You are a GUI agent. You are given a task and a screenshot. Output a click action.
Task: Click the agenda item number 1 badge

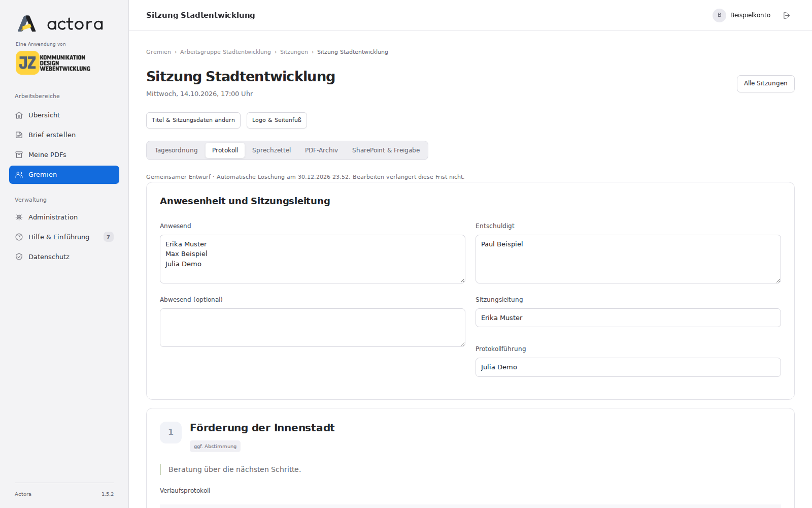(171, 432)
